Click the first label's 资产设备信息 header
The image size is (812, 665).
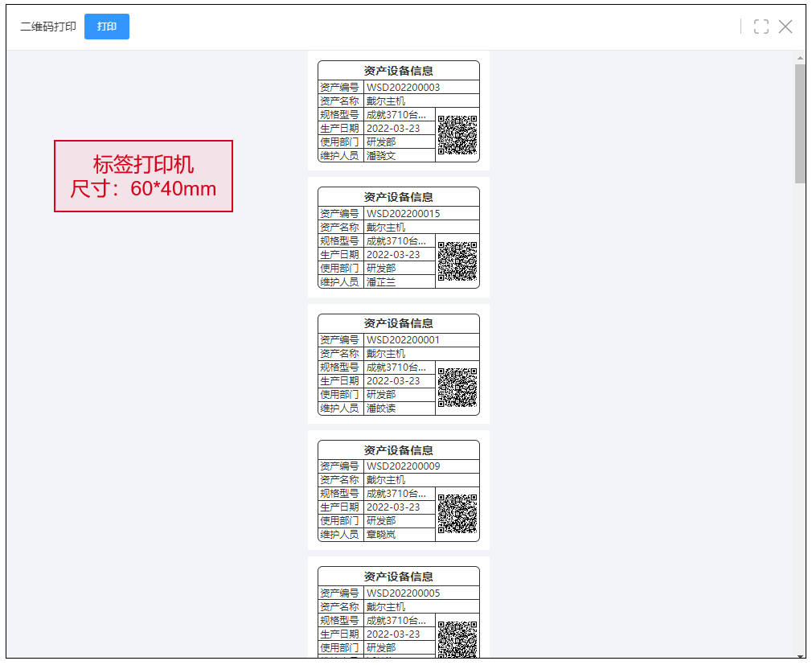pos(399,71)
